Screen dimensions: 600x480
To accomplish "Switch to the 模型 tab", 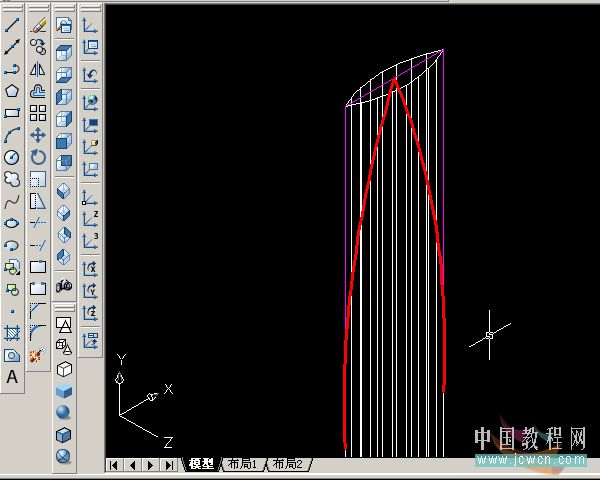I will pos(202,464).
